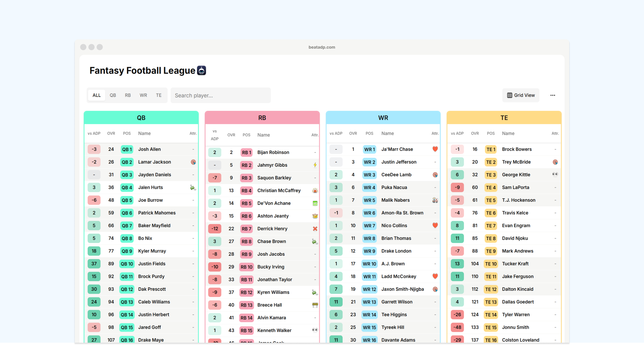The image size is (644, 345).
Task: Click the vs ADP header in the TE table
Action: pos(457,134)
